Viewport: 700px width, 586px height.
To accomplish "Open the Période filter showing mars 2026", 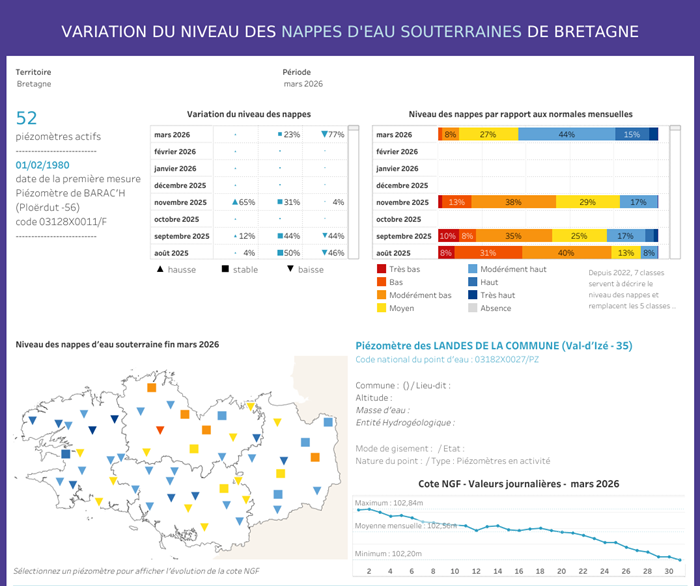I will point(303,84).
